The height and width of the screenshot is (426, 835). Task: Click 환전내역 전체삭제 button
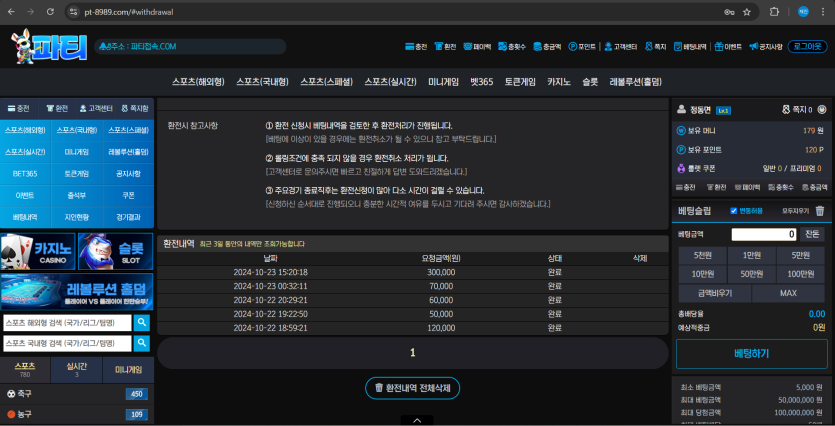pos(412,388)
